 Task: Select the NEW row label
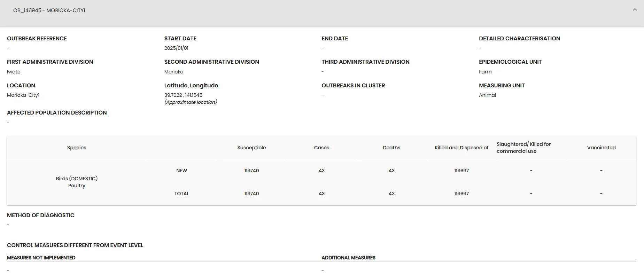click(181, 171)
